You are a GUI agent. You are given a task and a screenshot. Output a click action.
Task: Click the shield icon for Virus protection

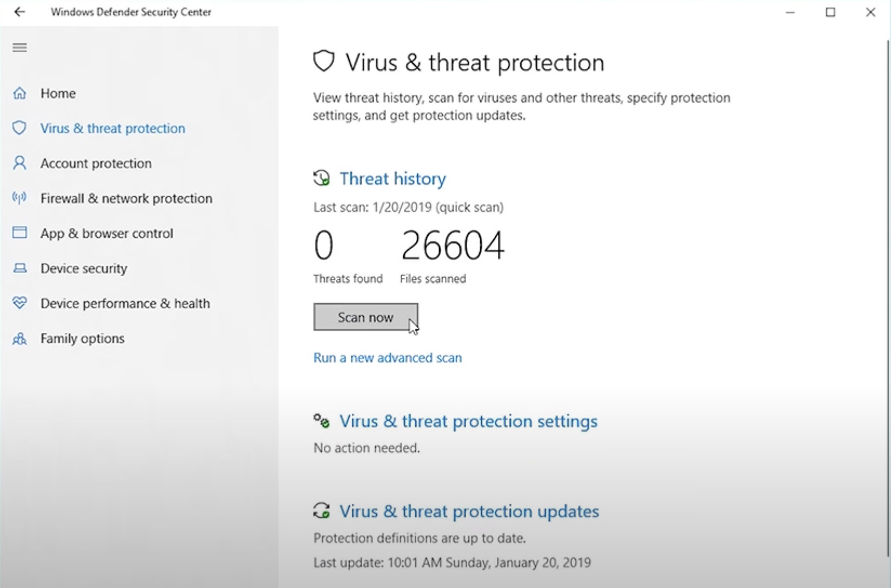pyautogui.click(x=19, y=128)
